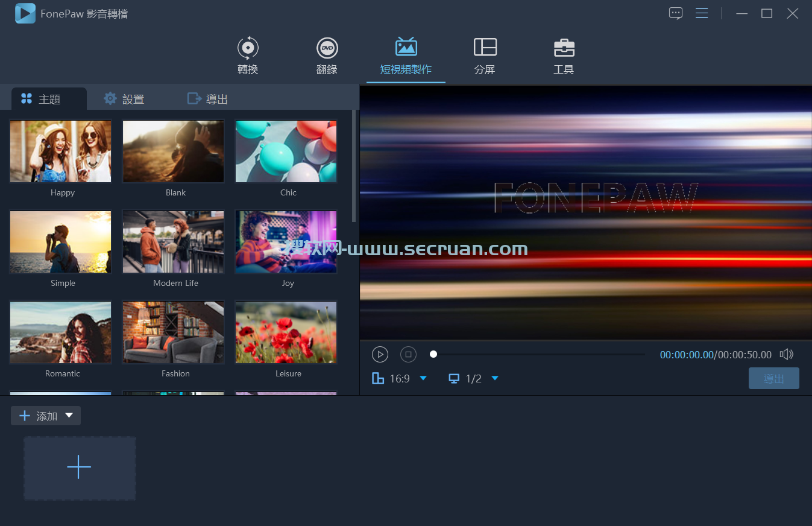Click the monitor icon beside 1/2
The height and width of the screenshot is (526, 812).
pyautogui.click(x=454, y=378)
